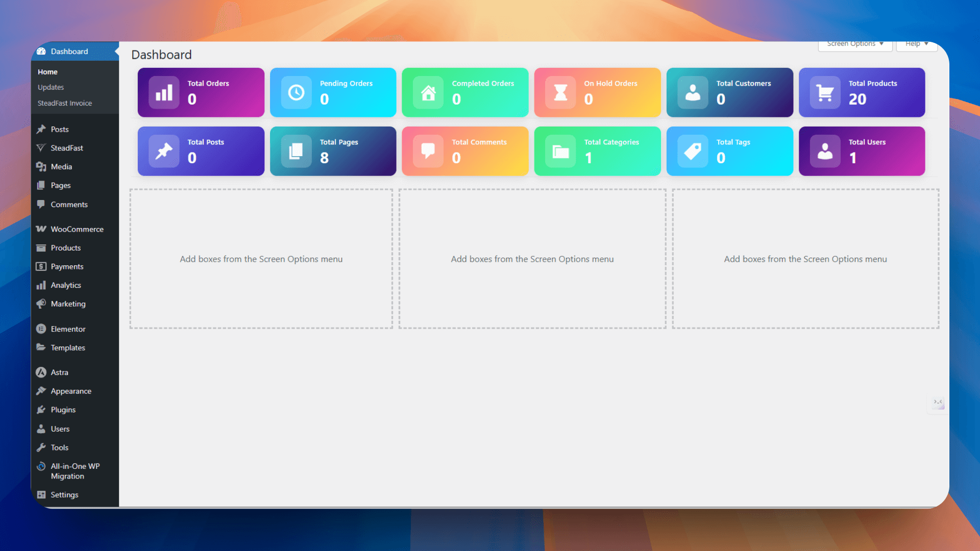Open the Marketing tools

68,304
